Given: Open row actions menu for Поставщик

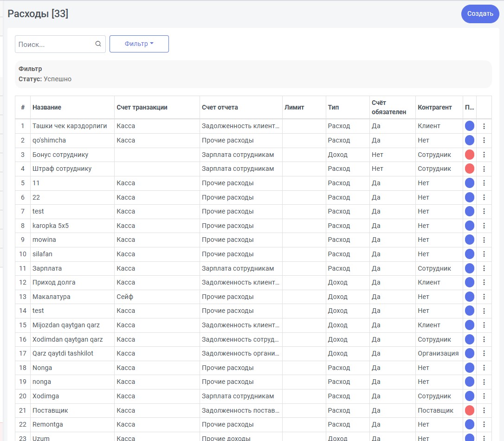Looking at the screenshot, I should (484, 410).
